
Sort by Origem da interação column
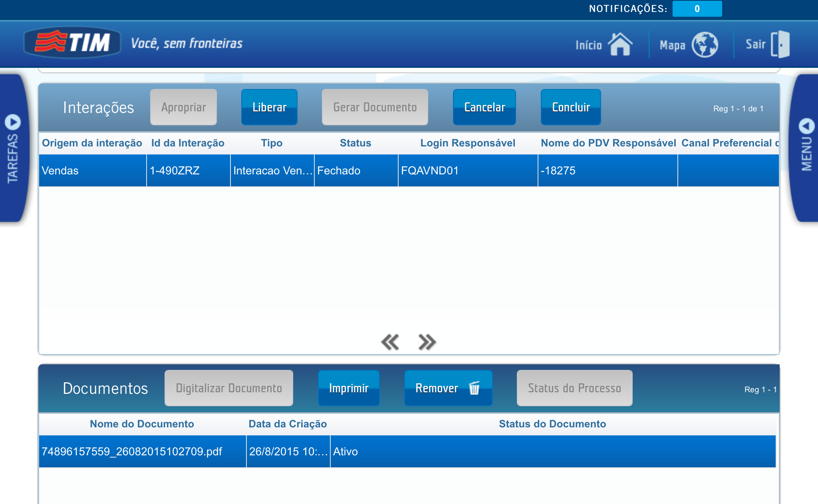click(x=92, y=143)
